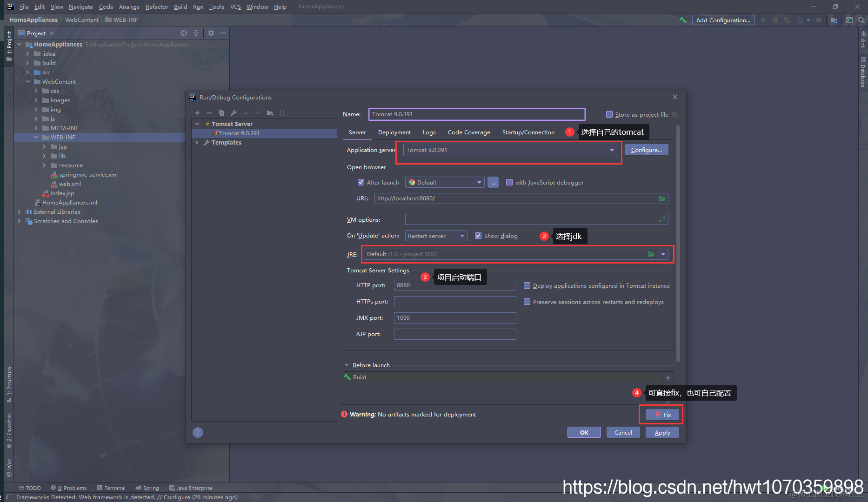
Task: Open the Default browser dropdown
Action: click(x=445, y=183)
